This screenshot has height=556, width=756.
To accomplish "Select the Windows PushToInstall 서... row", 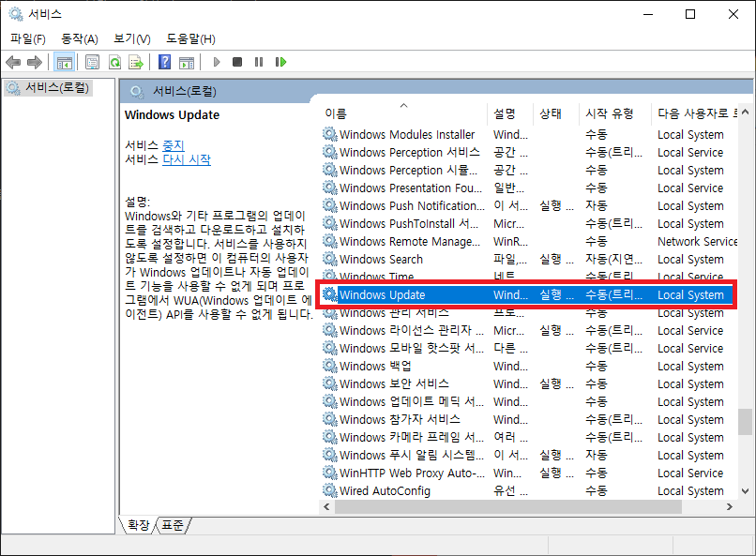I will point(528,223).
